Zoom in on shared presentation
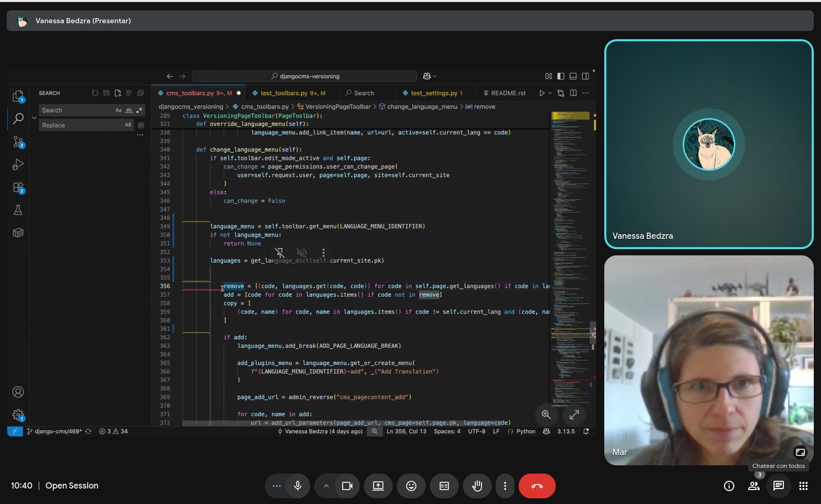Viewport: 821px width, 504px height. (546, 415)
